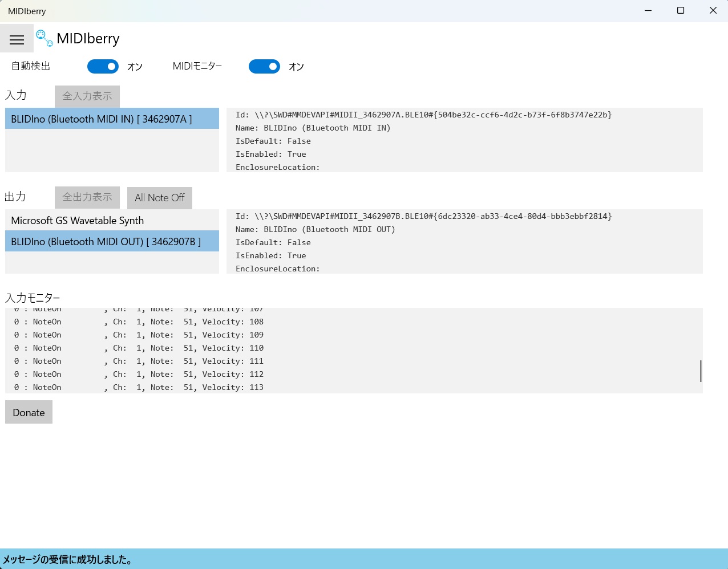Screen dimensions: 728x569
Task: Toggle the MIDIモニター switch
Action: [264, 67]
